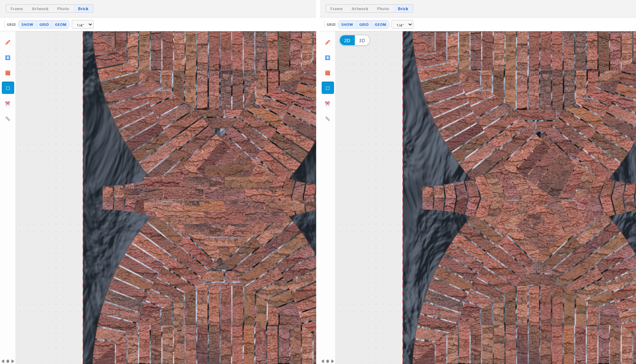
Task: Choose the brick wall icon in right panel
Action: pos(327,73)
